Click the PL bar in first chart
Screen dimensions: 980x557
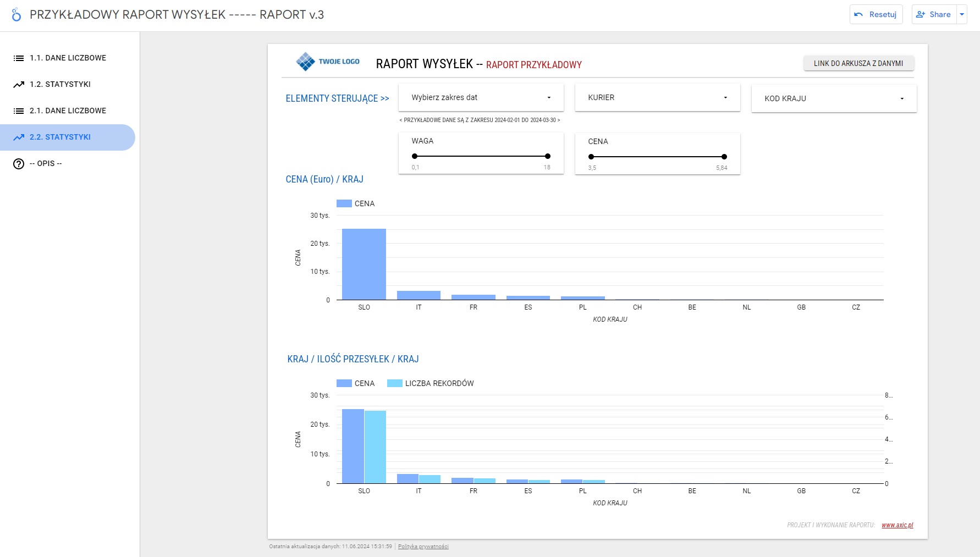tap(583, 298)
